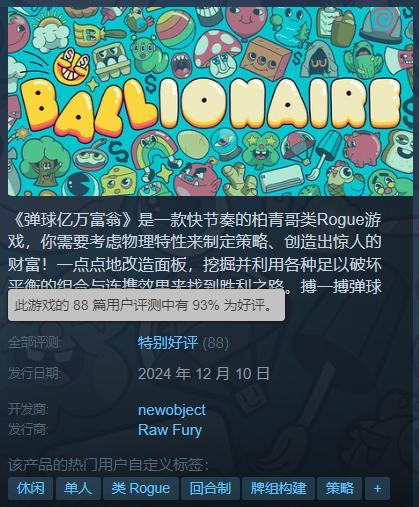The image size is (419, 507).
Task: Open the Raw Fury publisher page
Action: point(170,429)
